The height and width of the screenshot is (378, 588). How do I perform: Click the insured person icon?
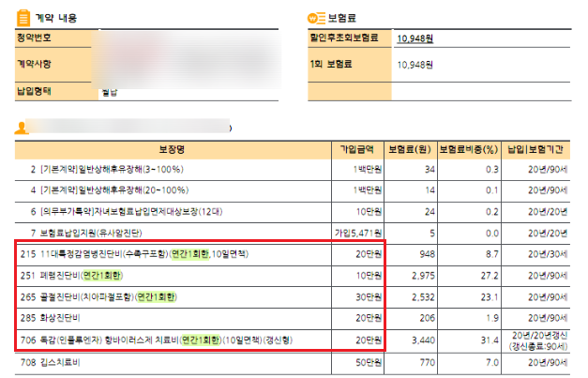pos(21,129)
